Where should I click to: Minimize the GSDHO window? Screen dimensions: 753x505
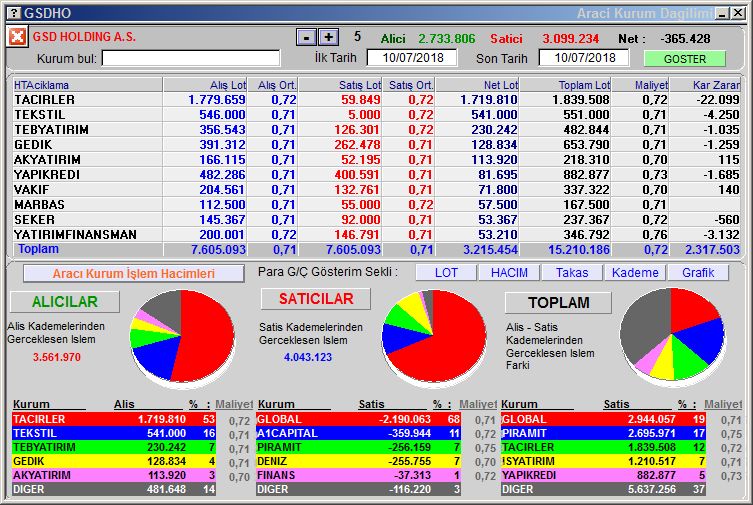[x=722, y=13]
